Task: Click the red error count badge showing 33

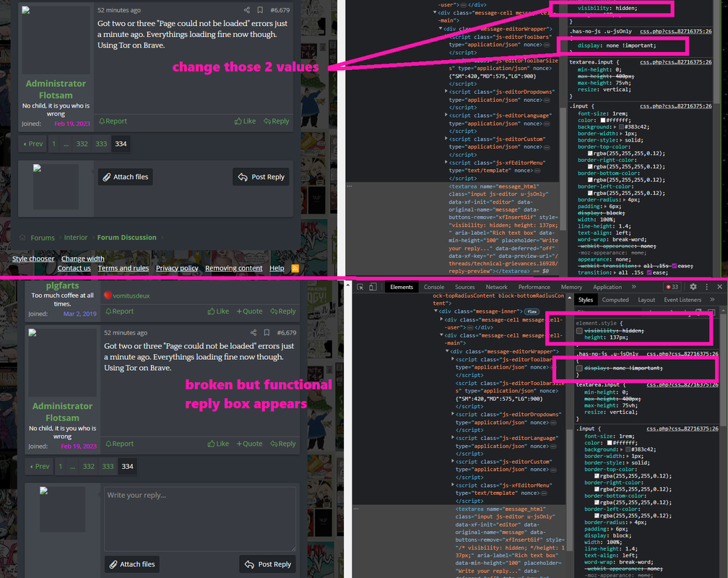Action: pyautogui.click(x=672, y=287)
